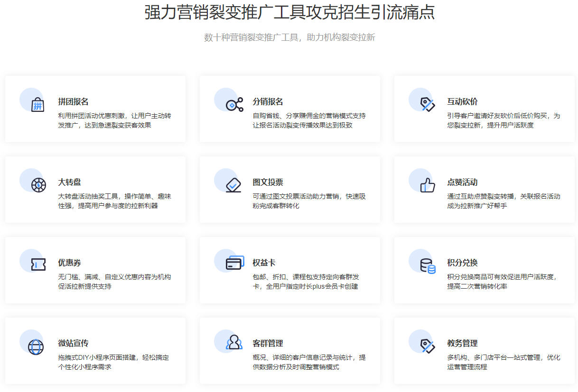
Task: Click the page headline 强力营销裂变推广工具
Action: 289,12
